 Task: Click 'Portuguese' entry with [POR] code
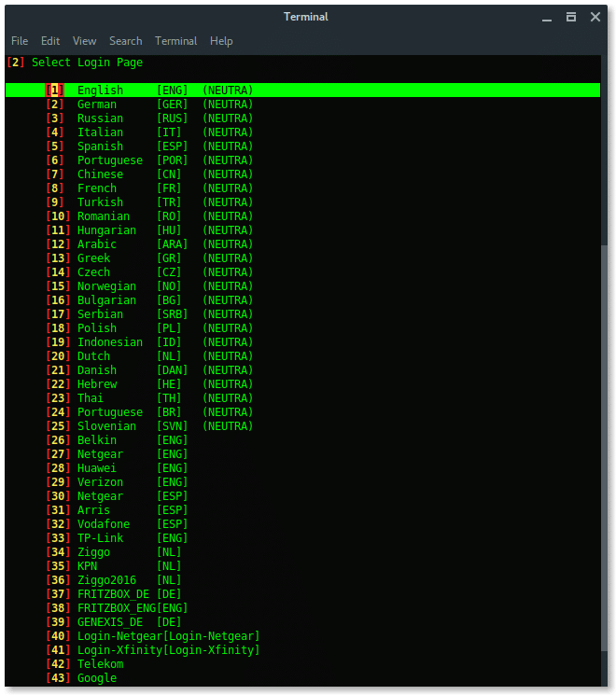pos(110,160)
